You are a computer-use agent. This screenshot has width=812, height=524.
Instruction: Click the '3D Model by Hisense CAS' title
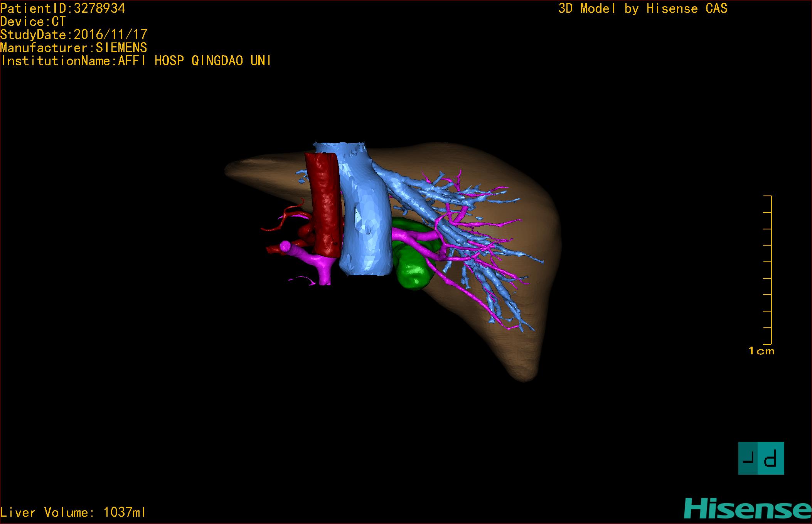click(x=643, y=8)
